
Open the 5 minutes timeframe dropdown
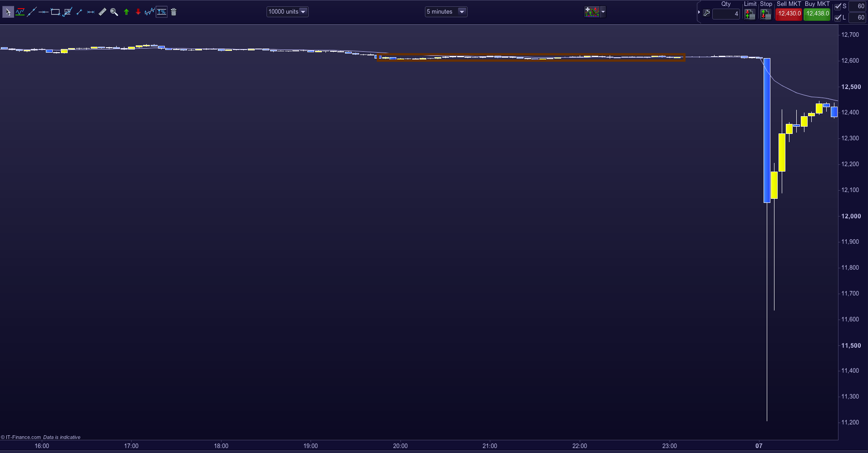click(x=445, y=12)
